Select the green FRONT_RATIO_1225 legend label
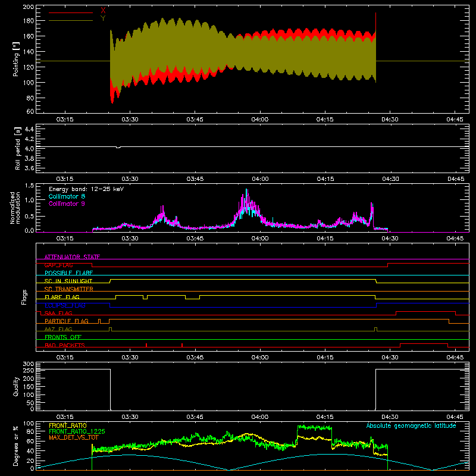476x476 pixels. (x=77, y=431)
